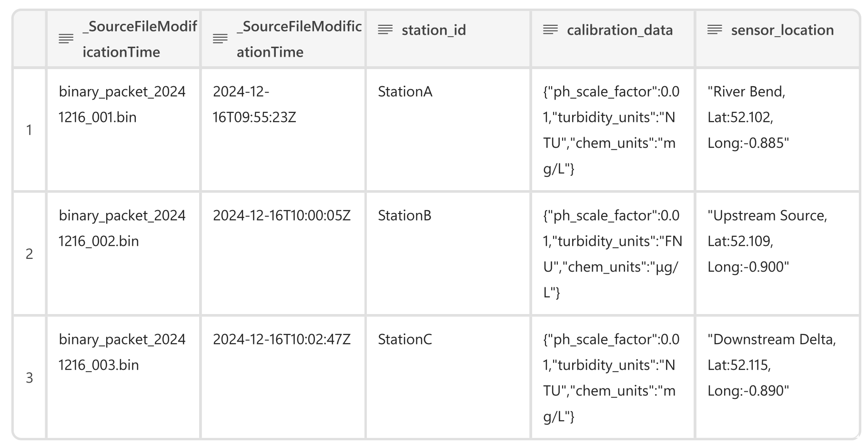Select the calibration_data column header

pos(619,30)
